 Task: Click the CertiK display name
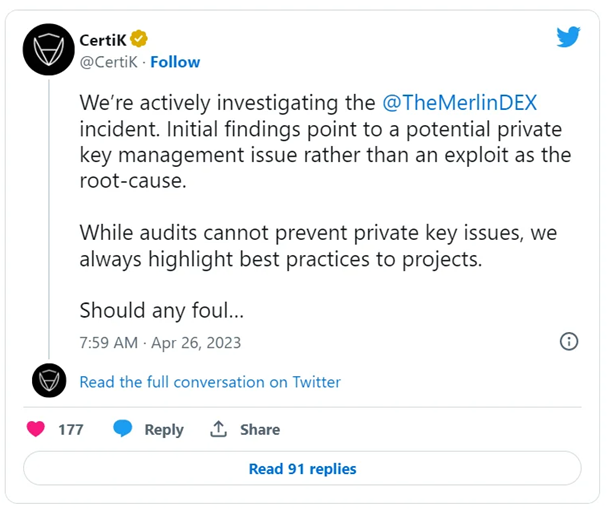point(103,40)
